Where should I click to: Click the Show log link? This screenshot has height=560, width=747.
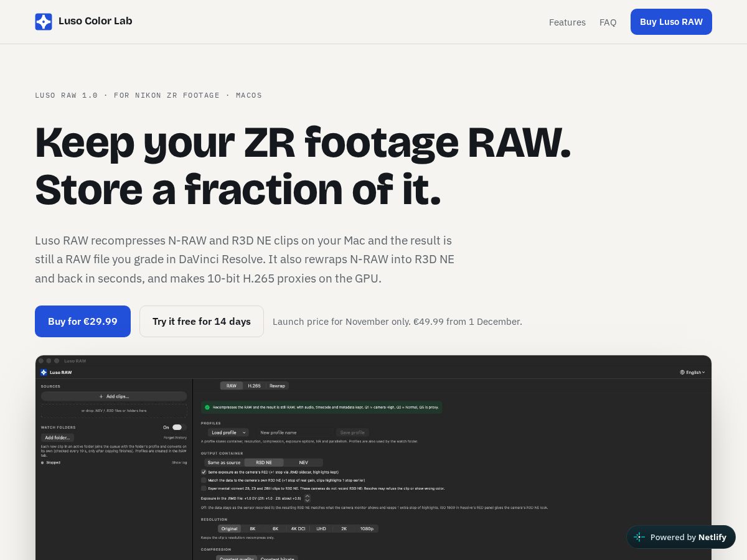point(179,462)
